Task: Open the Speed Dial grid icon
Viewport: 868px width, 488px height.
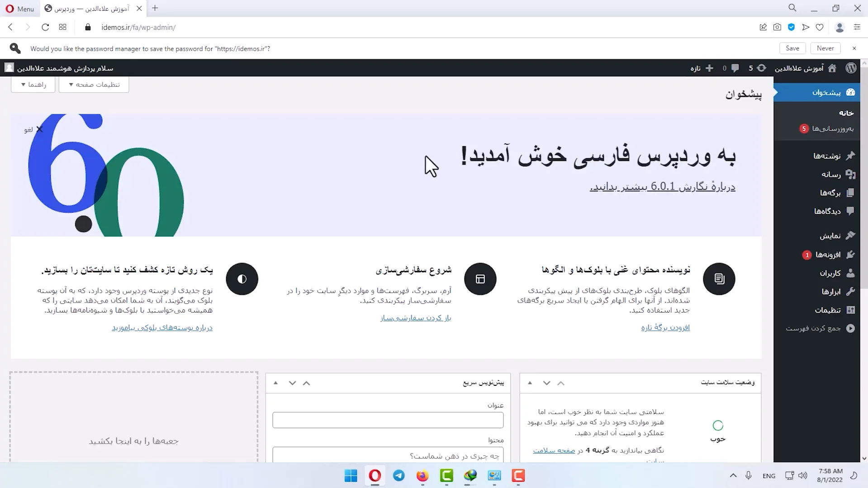Action: click(63, 27)
